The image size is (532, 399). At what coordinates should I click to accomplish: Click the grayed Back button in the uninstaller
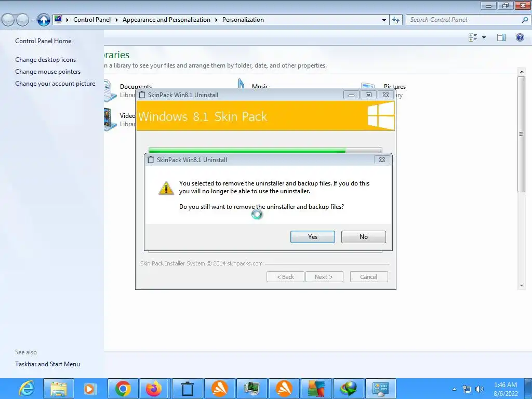(285, 277)
